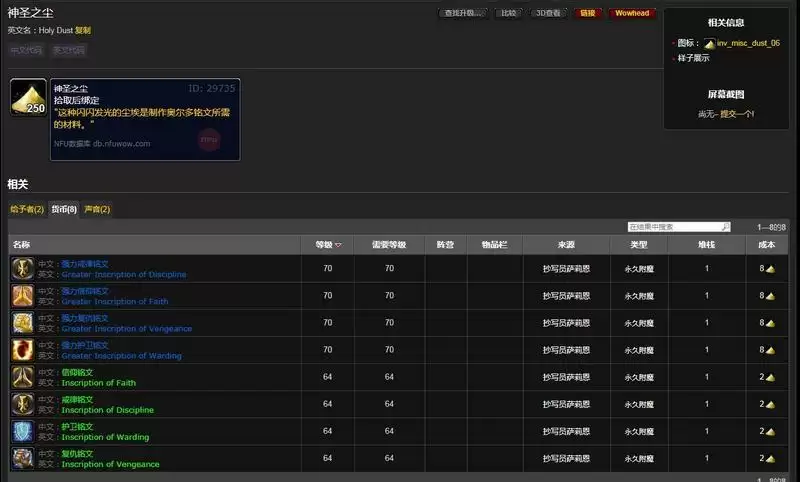Click the Greater Inscription of Vengeance icon
The width and height of the screenshot is (800, 482).
point(23,323)
